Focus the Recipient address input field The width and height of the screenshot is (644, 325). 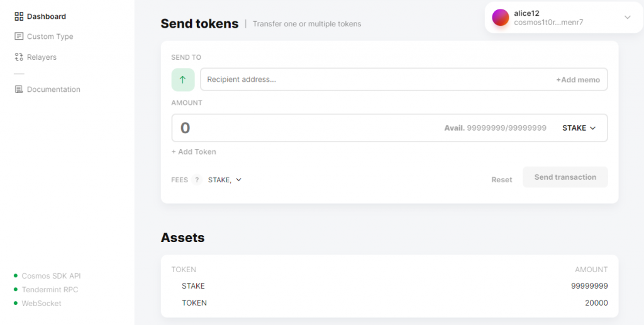click(x=377, y=80)
